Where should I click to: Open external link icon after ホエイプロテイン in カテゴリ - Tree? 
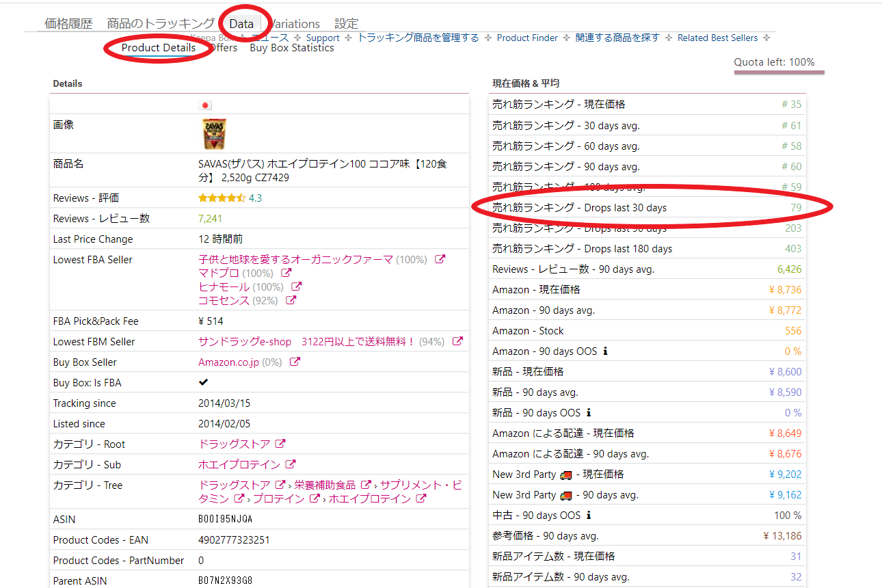(421, 498)
